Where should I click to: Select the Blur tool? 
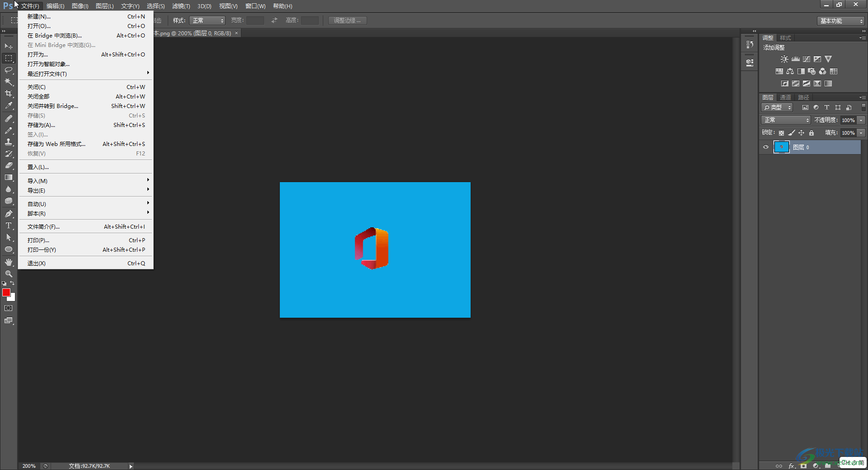click(x=9, y=189)
